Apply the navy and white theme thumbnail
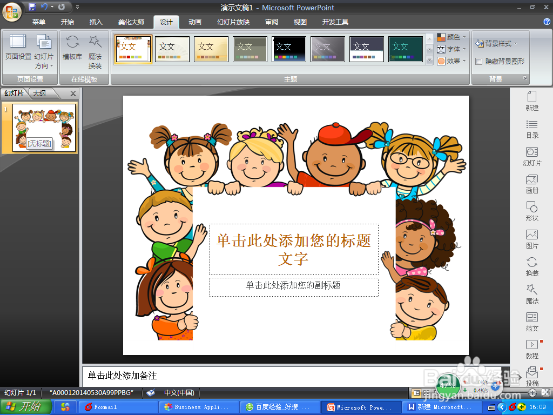 366,49
